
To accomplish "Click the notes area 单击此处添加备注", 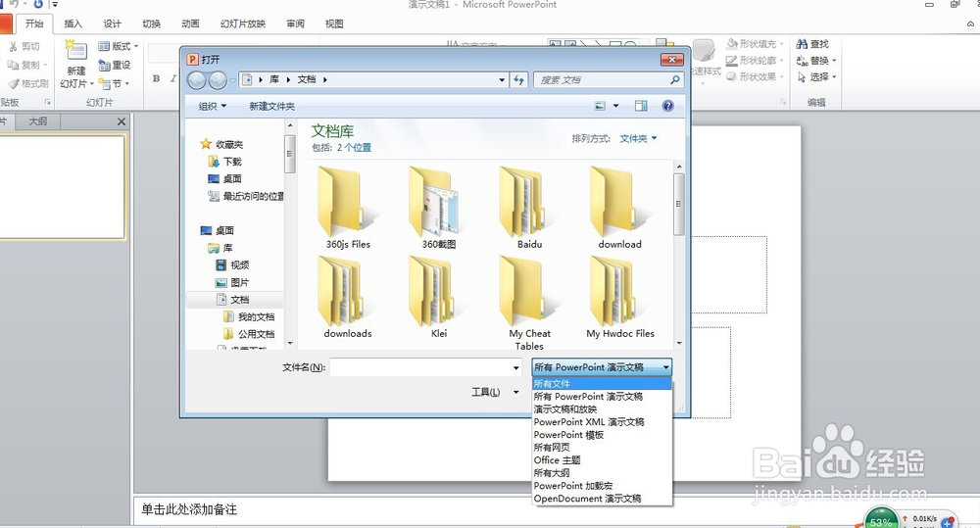I will (x=189, y=509).
